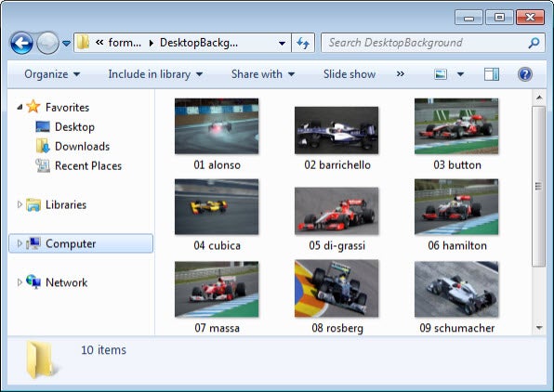This screenshot has width=554, height=392.
Task: Select the 04 cubica thumbnail
Action: point(217,206)
